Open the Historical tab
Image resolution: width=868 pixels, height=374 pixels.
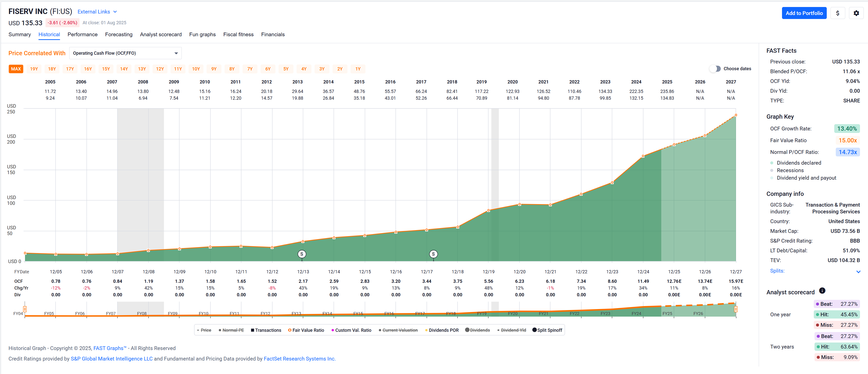point(49,34)
